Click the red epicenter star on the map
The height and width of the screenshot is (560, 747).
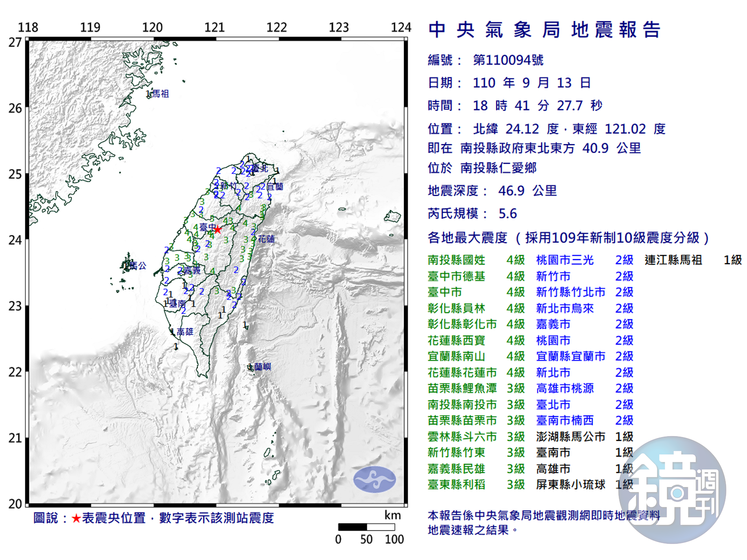tap(218, 229)
